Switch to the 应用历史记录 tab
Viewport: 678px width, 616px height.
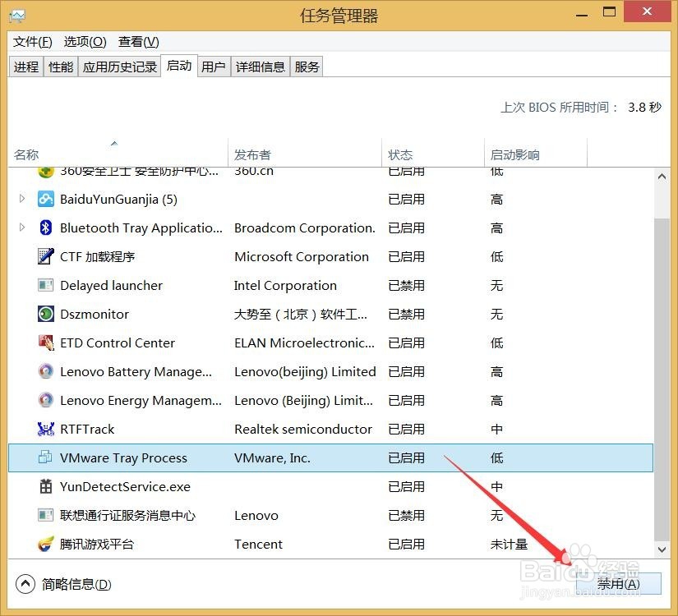pos(120,67)
